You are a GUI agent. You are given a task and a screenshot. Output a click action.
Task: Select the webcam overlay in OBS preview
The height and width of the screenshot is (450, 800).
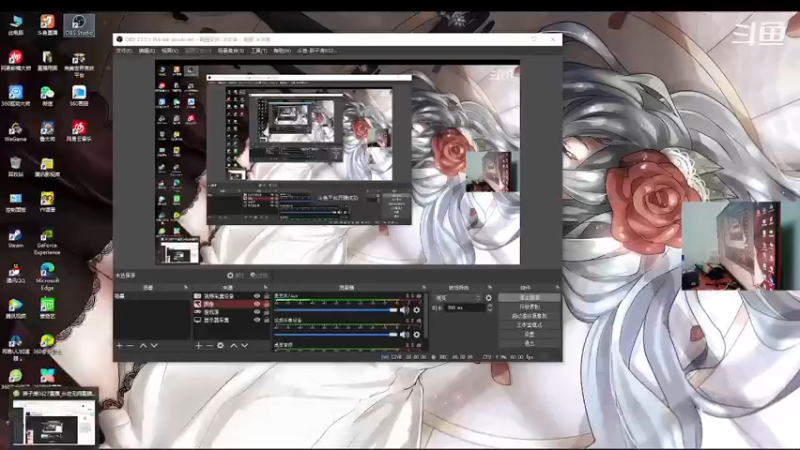coord(492,171)
